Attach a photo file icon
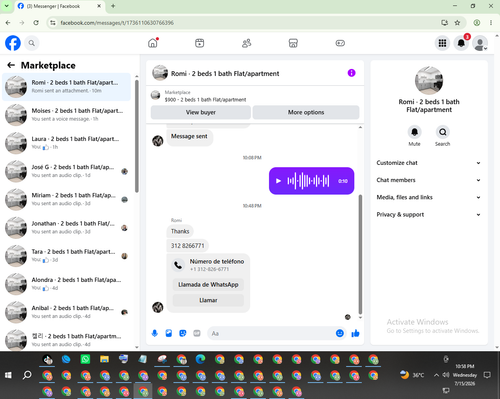This screenshot has width=500, height=399. point(169,333)
